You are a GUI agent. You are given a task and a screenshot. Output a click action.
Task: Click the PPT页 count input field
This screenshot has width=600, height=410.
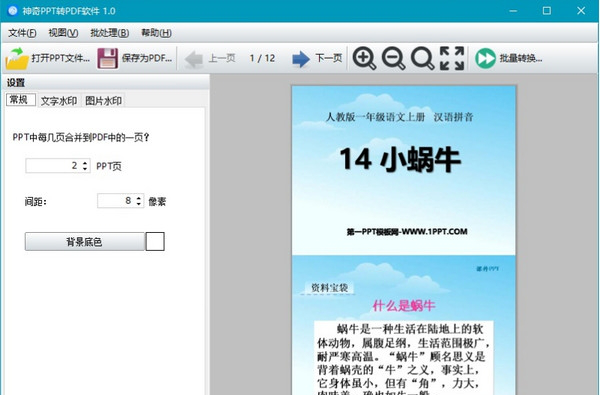pyautogui.click(x=58, y=166)
